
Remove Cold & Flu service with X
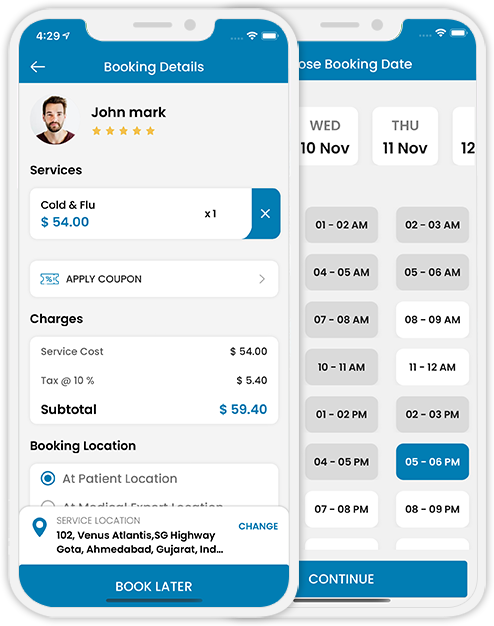pyautogui.click(x=265, y=214)
